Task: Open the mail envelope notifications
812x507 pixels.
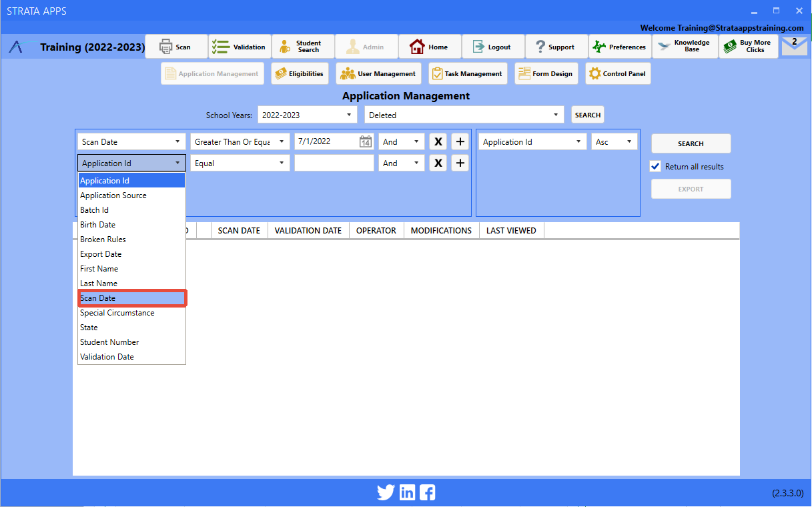Action: click(794, 46)
